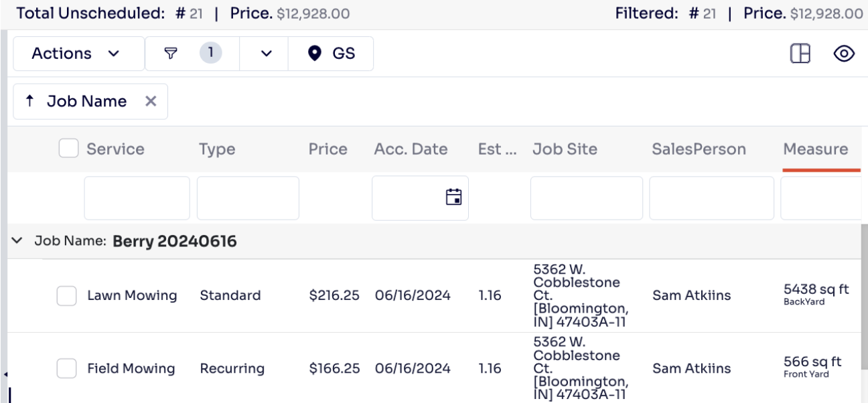Image resolution: width=868 pixels, height=403 pixels.
Task: Open the Actions dropdown
Action: point(75,54)
